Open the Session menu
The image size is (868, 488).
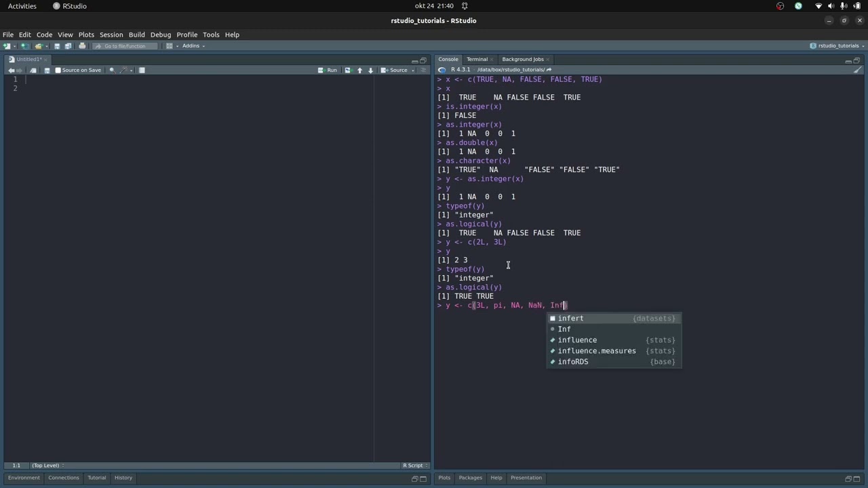111,35
